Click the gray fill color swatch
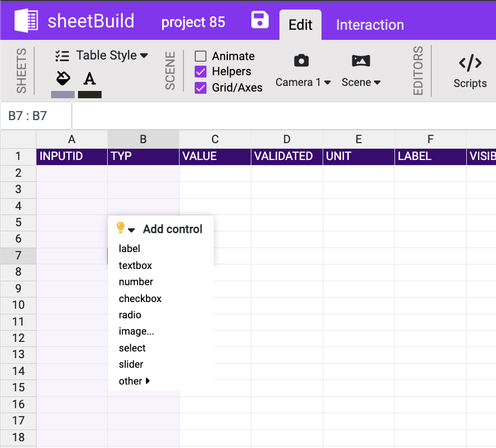 tap(63, 94)
